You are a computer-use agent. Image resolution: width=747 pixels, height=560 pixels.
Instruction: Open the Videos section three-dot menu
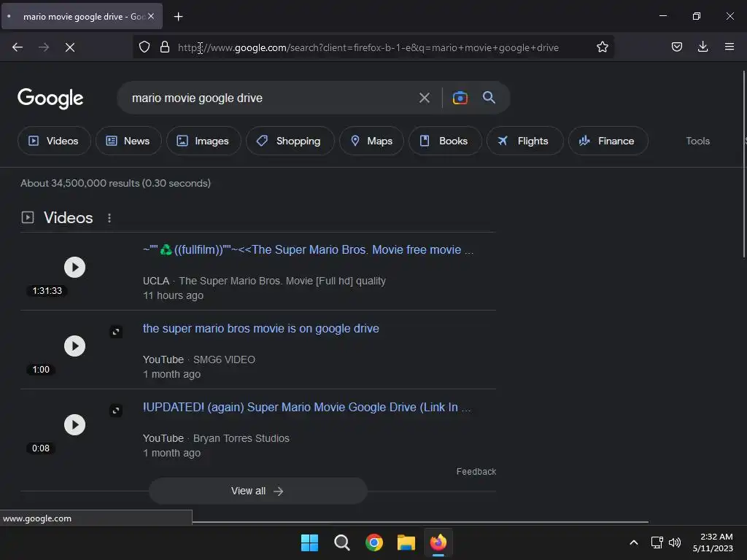pyautogui.click(x=109, y=217)
